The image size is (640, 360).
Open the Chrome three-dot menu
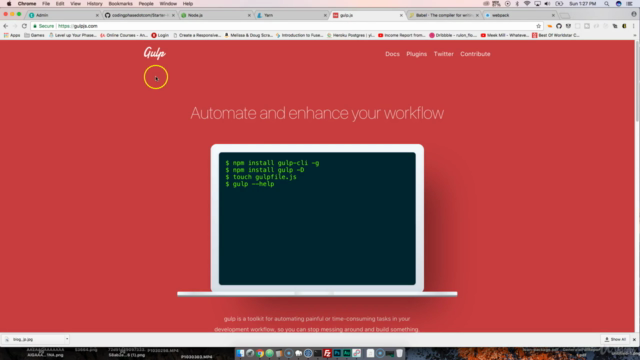[x=634, y=26]
